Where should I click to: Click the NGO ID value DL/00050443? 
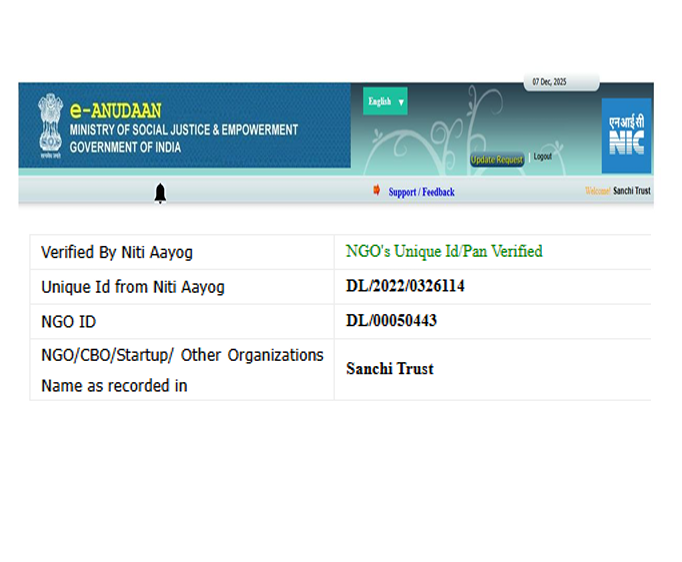[x=391, y=321]
